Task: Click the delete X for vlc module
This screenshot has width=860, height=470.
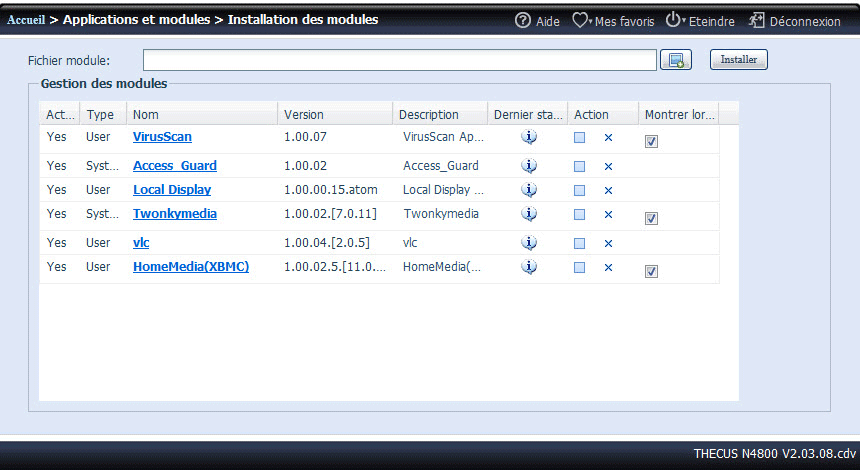Action: 607,243
